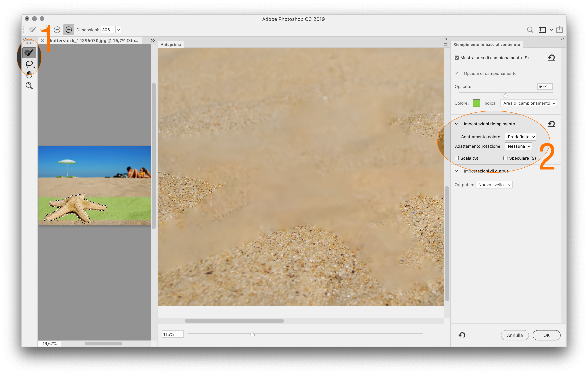Open the search magnifier icon
588x375 pixels.
[x=530, y=30]
